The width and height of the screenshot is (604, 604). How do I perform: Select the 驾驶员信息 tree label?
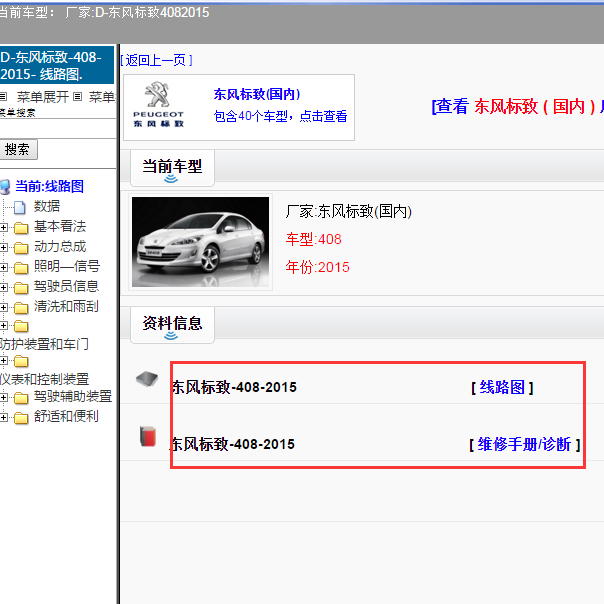pyautogui.click(x=66, y=287)
